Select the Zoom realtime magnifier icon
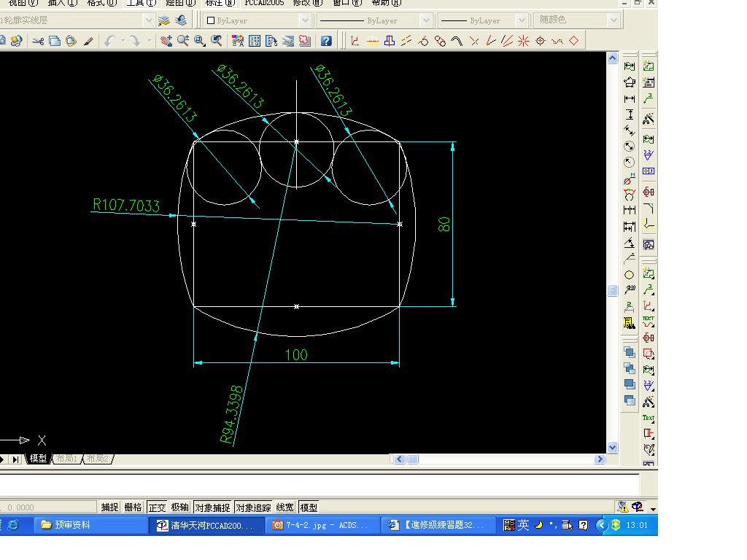The width and height of the screenshot is (747, 560). 183,42
